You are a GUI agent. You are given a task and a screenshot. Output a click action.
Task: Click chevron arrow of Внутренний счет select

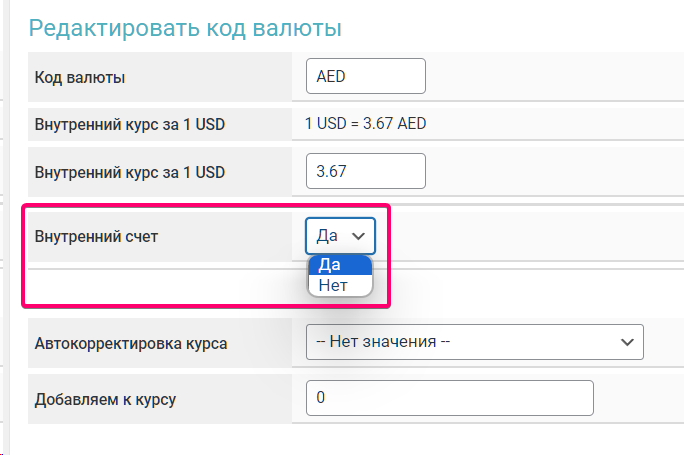point(358,236)
